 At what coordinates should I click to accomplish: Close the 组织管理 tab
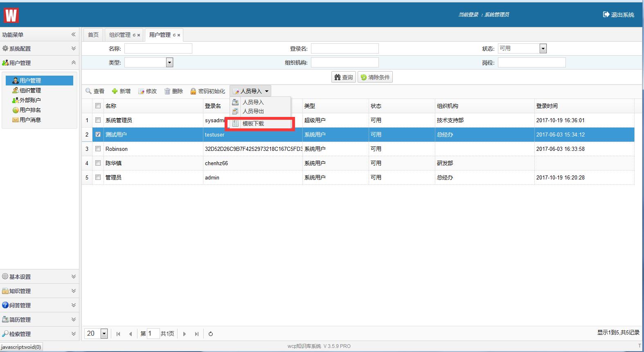139,35
